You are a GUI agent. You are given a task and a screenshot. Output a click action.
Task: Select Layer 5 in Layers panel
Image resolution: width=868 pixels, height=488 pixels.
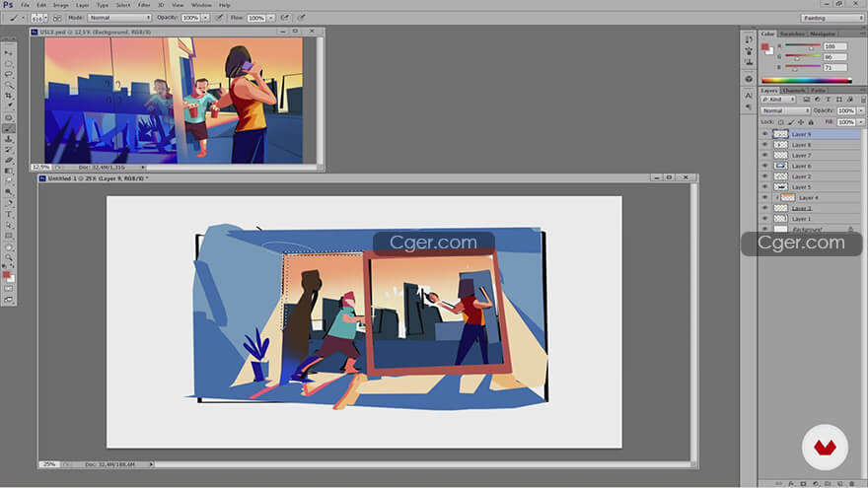pyautogui.click(x=811, y=187)
